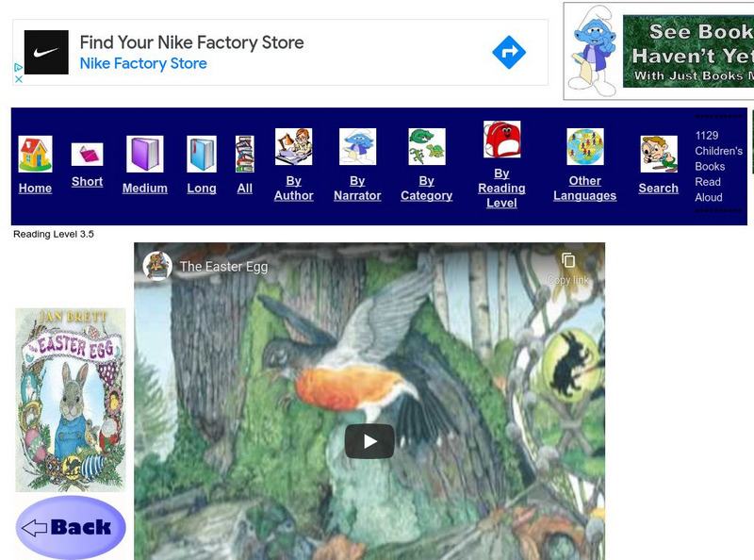
Task: Click the Medium purple book icon
Action: coord(145,154)
